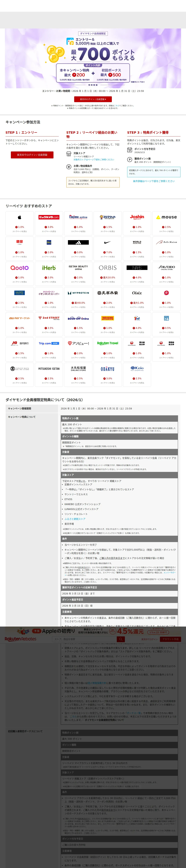The height and width of the screenshot is (868, 186).
Task: Choose the Joshin web store logo
Action: pyautogui.click(x=137, y=217)
